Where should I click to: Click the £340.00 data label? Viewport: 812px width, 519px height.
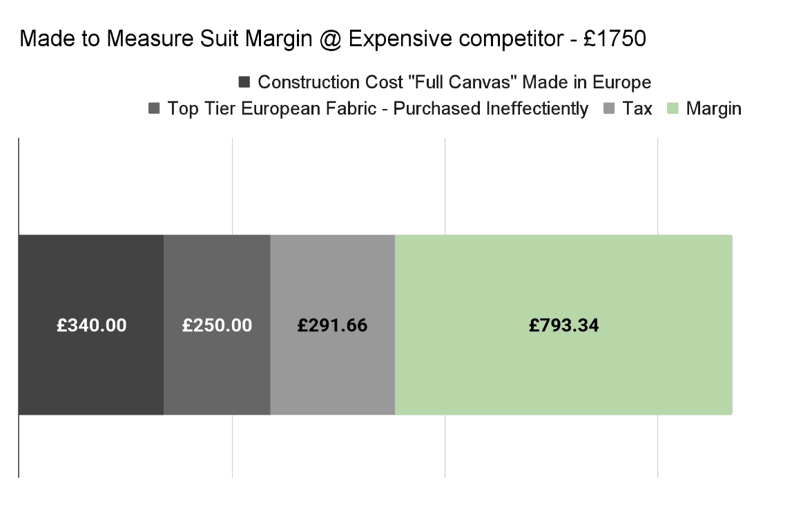[92, 325]
